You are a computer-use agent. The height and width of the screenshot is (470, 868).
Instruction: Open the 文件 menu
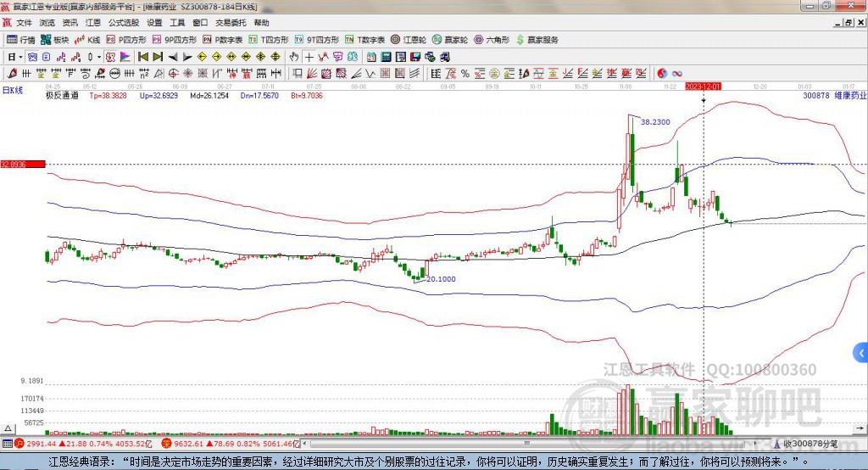[24, 23]
